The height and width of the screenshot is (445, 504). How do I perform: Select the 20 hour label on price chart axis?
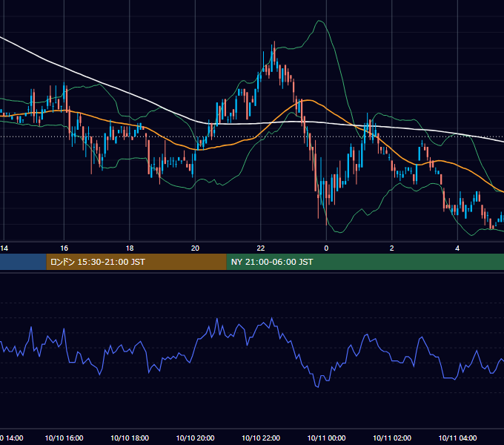click(195, 248)
